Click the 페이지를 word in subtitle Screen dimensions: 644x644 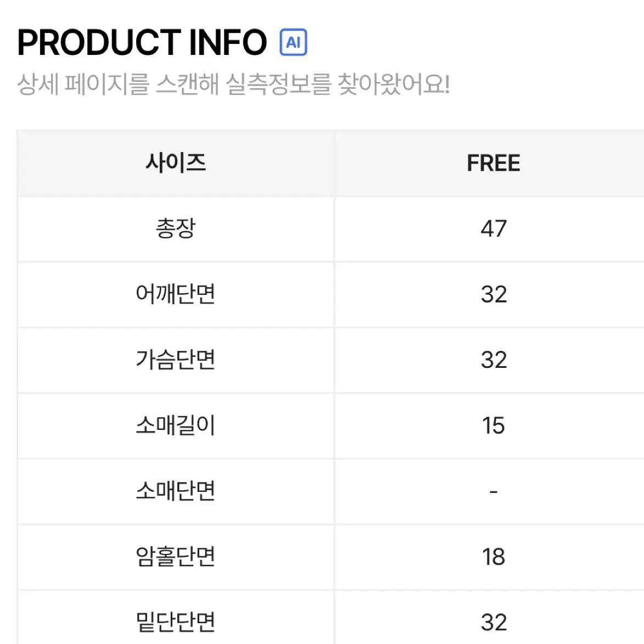(107, 84)
